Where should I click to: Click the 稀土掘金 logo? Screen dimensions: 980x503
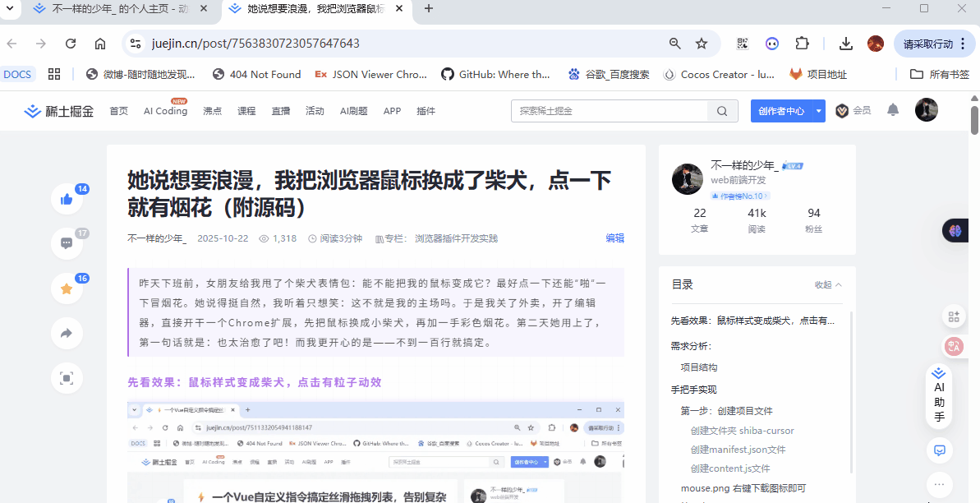[58, 110]
